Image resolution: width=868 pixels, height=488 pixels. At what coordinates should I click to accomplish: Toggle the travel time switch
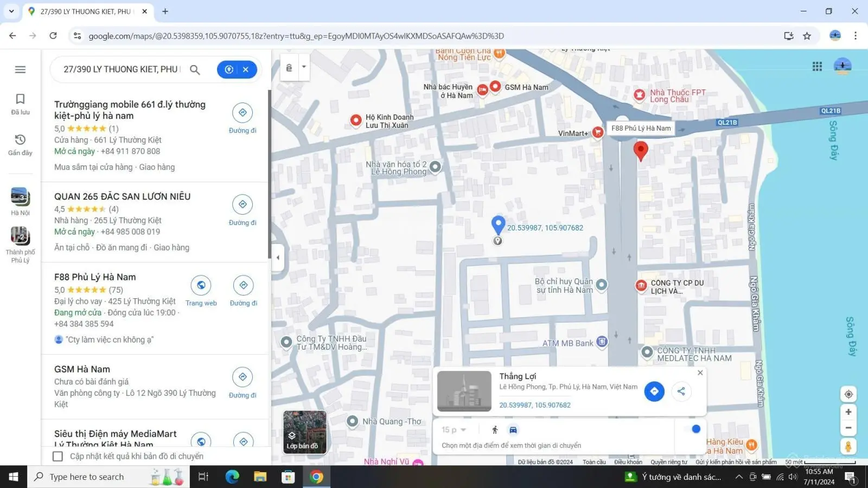[x=693, y=429]
